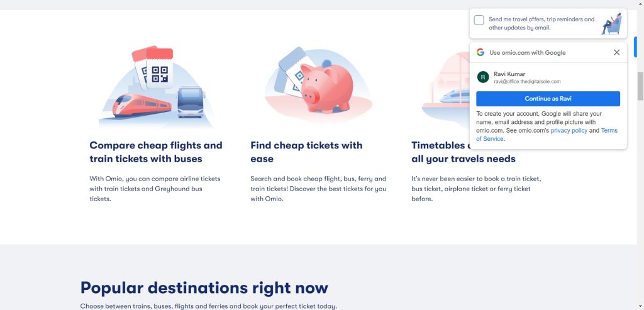
Task: Click the red train illustration
Action: pos(141,105)
